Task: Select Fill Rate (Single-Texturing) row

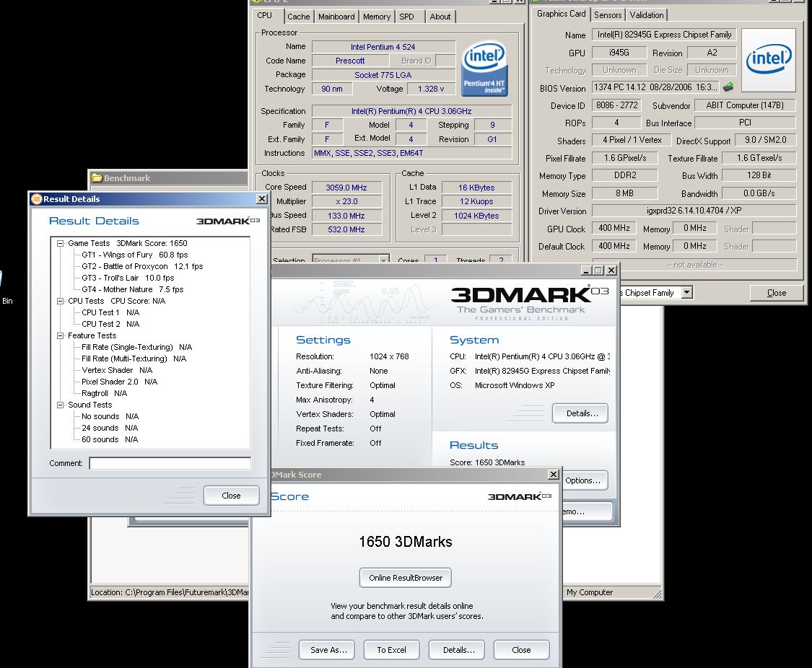Action: tap(136, 347)
